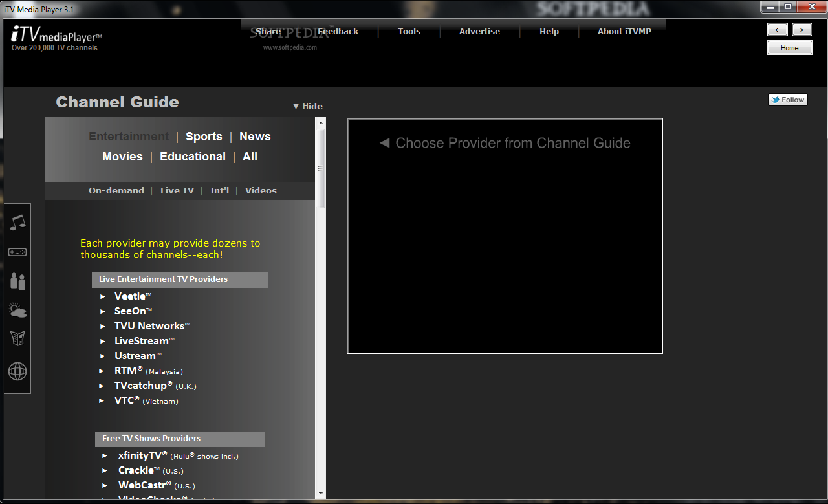Open the Music section icon
The height and width of the screenshot is (504, 828).
[x=17, y=222]
